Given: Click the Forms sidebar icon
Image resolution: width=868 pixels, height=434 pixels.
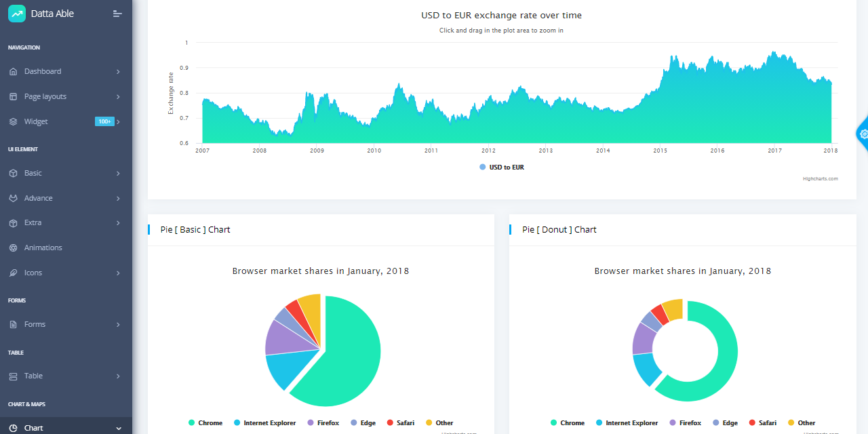Looking at the screenshot, I should 14,324.
